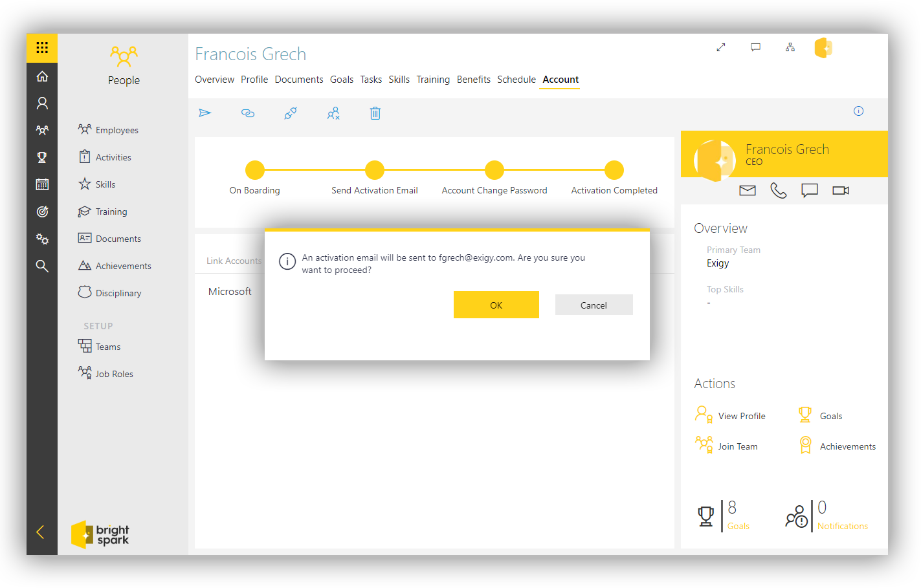Click the Microsoft linked account row
The height and width of the screenshot is (588, 921).
click(230, 292)
